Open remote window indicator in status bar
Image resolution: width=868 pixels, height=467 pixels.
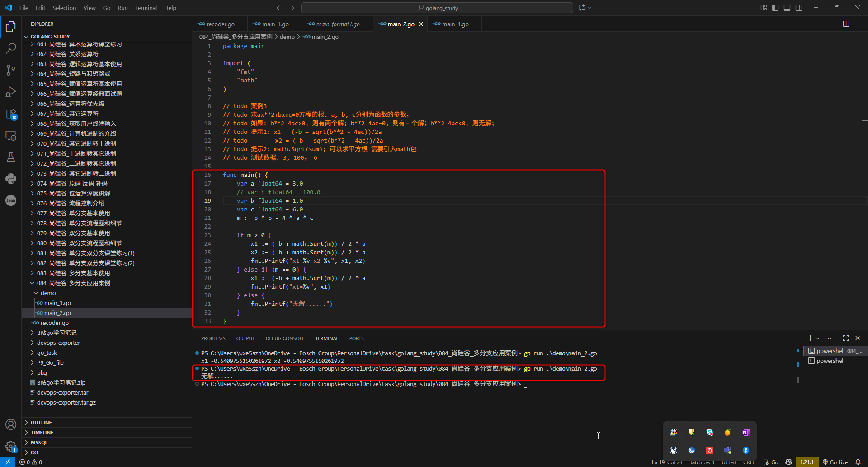point(8,462)
